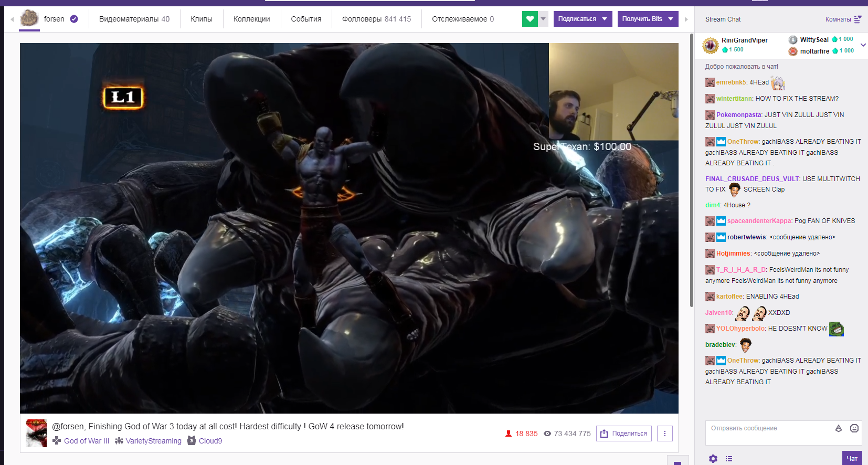868x465 pixels.
Task: Click the emote in FINAL_CRUSADE_DEUS_VULT's message
Action: tap(735, 189)
